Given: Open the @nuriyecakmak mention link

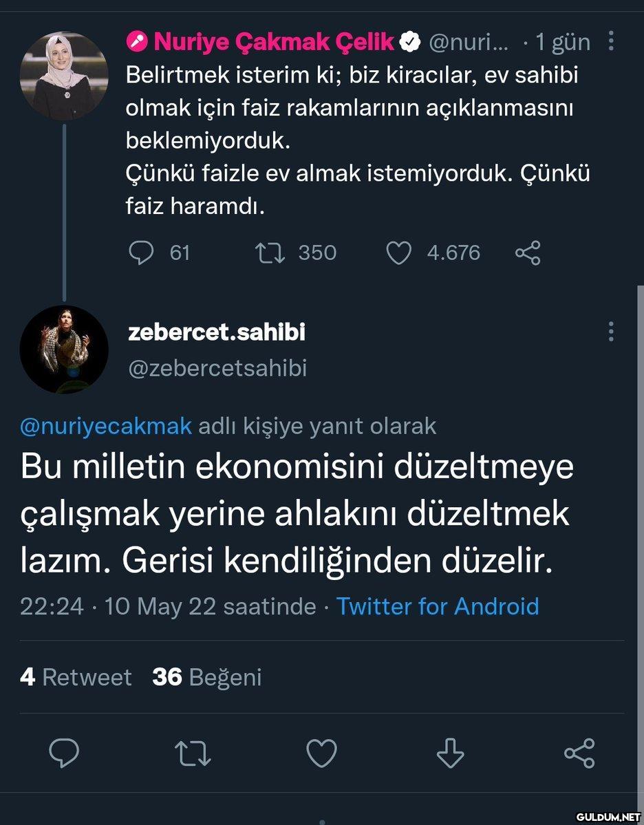Looking at the screenshot, I should click(106, 427).
